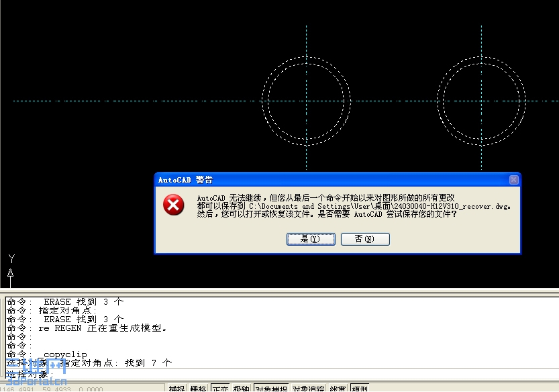Click the UCS Y-axis icon in the drawing area
Screen dimensions: 559x392
tap(11, 270)
